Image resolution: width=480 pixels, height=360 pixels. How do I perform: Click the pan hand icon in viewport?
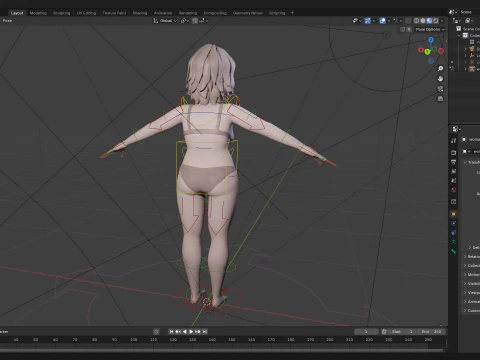[x=440, y=79]
